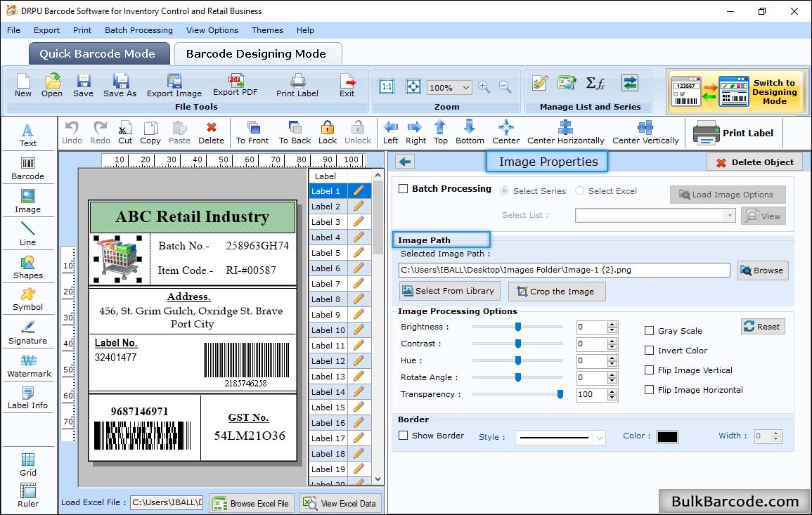Click Save As in File Tools
The image size is (812, 515).
120,86
